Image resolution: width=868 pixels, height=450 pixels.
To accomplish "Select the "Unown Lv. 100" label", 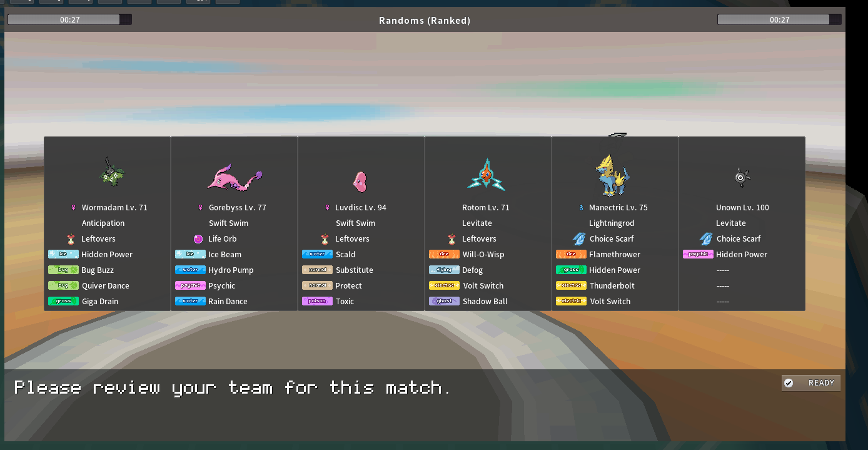I will [742, 207].
